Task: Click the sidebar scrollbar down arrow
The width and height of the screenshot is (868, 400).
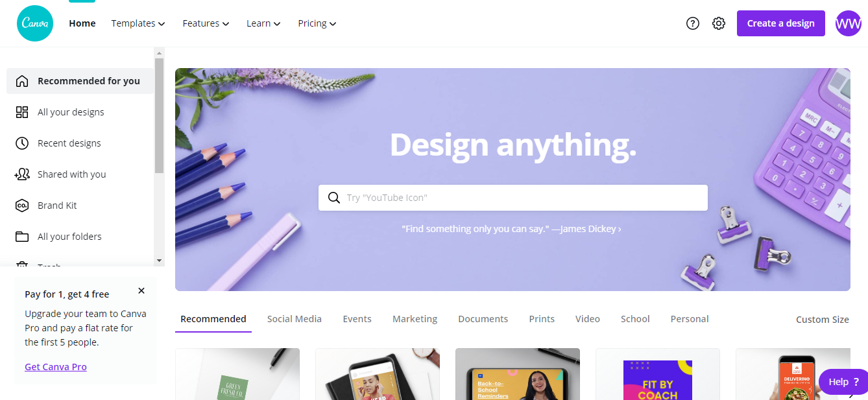Action: tap(160, 261)
